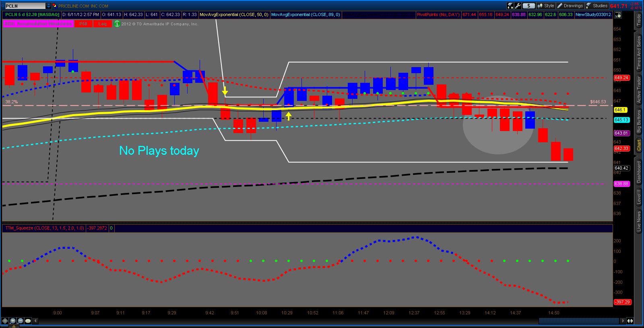Open the Big Buttons side tab
The height and width of the screenshot is (328, 644).
pyautogui.click(x=639, y=121)
